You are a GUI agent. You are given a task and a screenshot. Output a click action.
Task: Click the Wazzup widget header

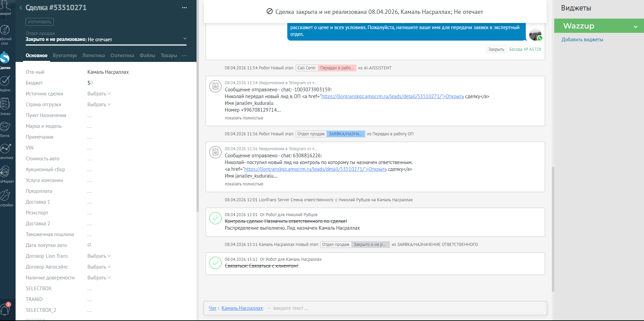tap(599, 26)
